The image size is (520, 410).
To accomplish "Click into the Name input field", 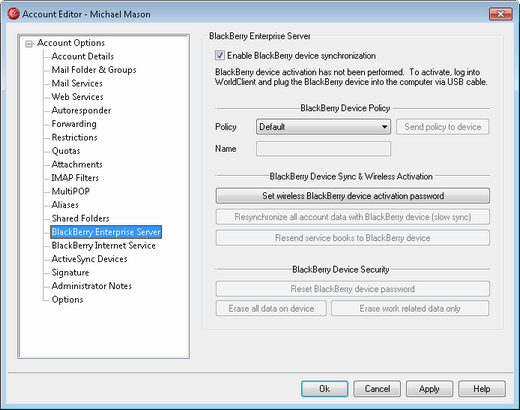I will (323, 149).
